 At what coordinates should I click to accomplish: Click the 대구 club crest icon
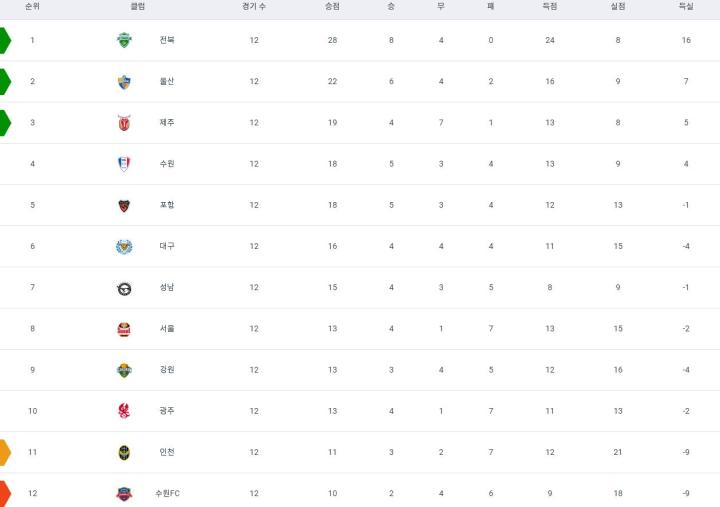(x=124, y=246)
